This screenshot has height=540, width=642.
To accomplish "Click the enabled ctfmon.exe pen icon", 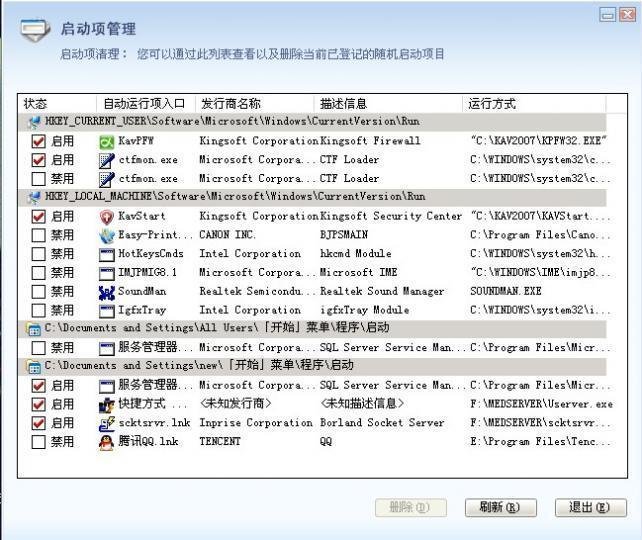I will [106, 160].
